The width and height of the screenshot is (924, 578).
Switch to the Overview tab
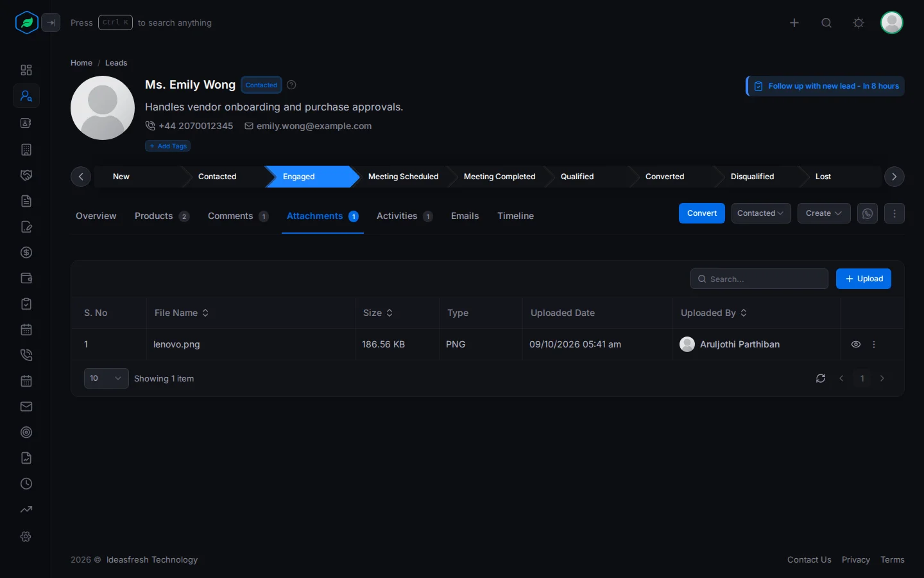coord(96,216)
